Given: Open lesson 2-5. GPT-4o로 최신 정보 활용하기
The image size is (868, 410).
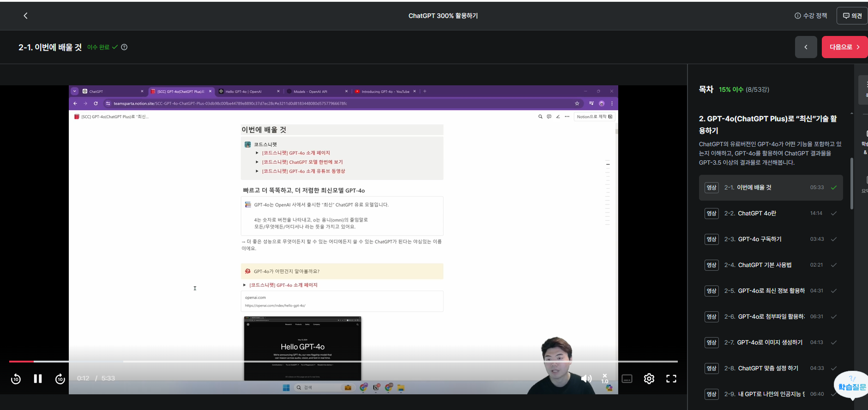Looking at the screenshot, I should [771, 291].
